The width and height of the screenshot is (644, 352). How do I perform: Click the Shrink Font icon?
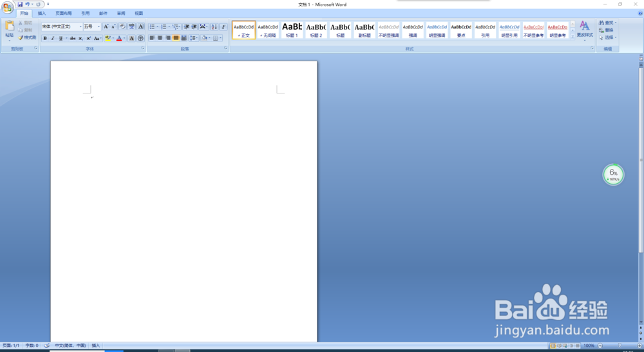[113, 26]
